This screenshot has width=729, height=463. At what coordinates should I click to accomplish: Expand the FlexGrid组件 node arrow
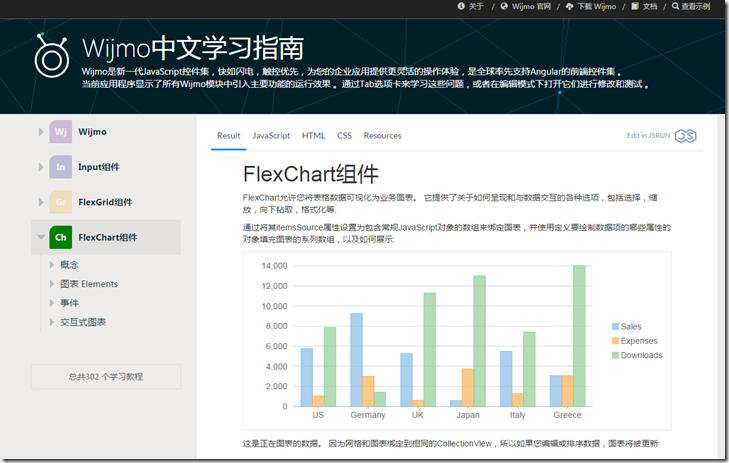tap(41, 202)
